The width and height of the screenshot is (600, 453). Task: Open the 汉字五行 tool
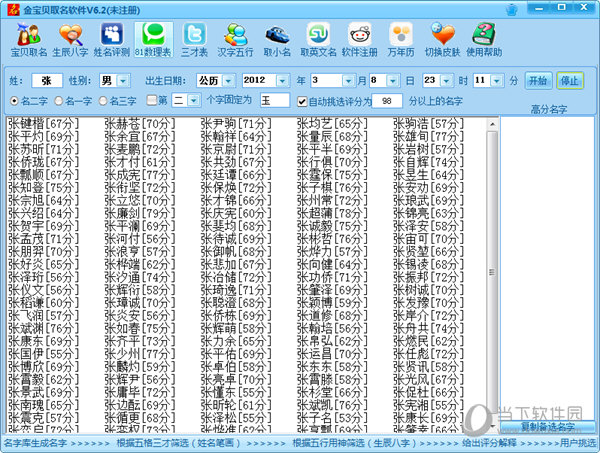point(235,40)
